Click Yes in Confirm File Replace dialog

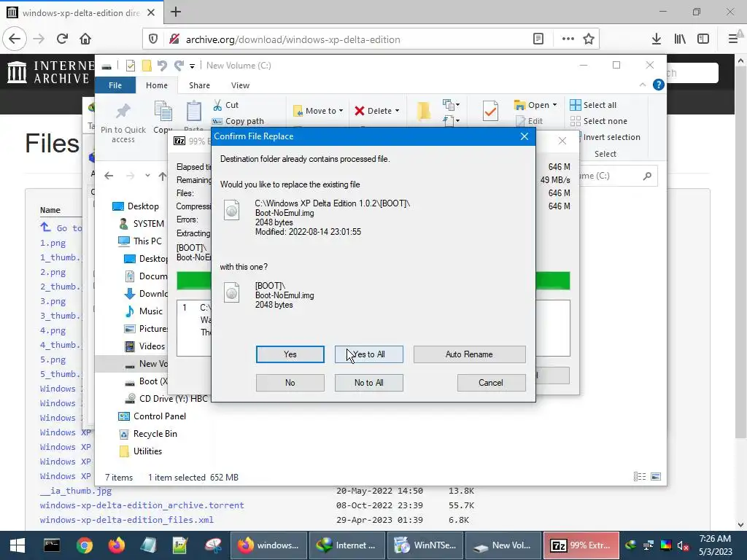290,354
